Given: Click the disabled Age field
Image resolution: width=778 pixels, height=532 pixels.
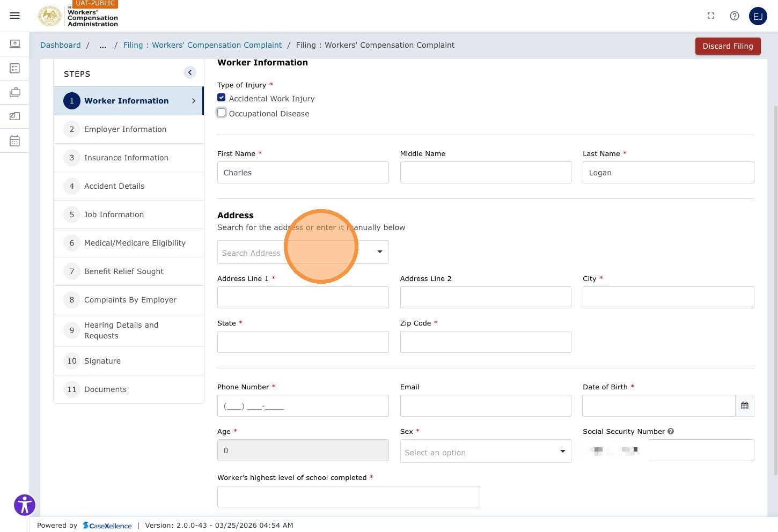Looking at the screenshot, I should pos(303,450).
